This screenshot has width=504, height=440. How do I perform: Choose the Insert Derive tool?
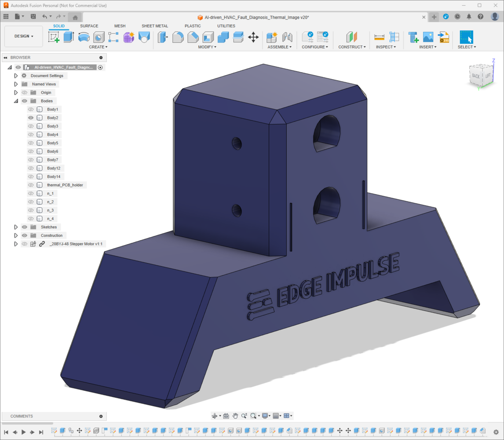tap(413, 37)
